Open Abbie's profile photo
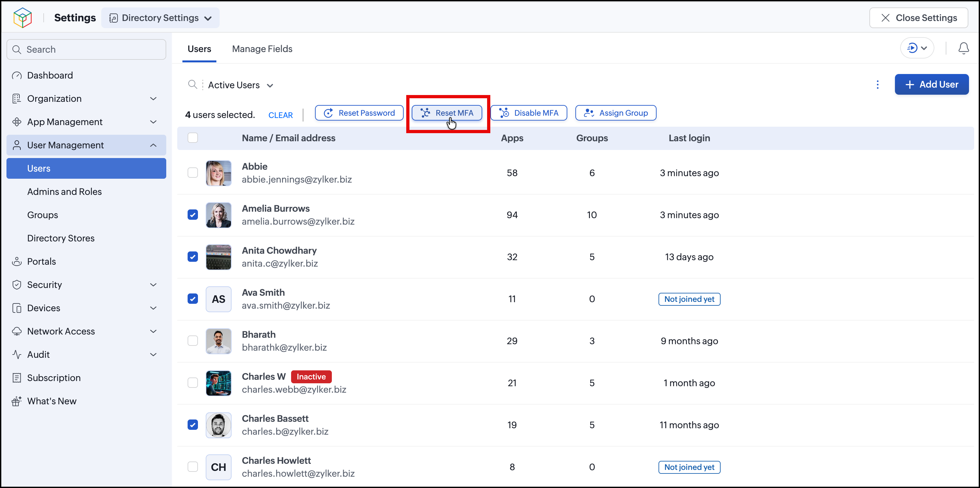This screenshot has height=488, width=980. 218,173
